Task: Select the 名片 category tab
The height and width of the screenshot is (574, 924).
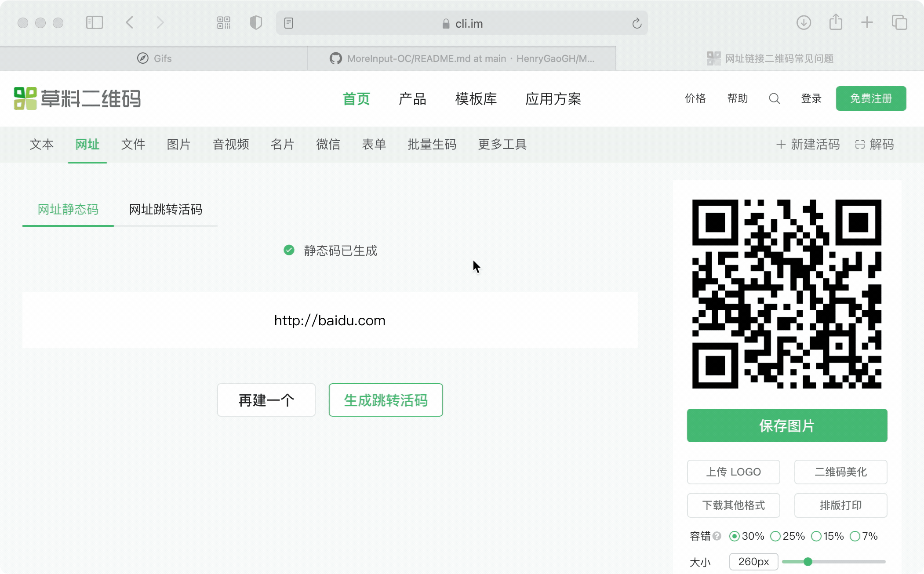Action: [x=283, y=144]
